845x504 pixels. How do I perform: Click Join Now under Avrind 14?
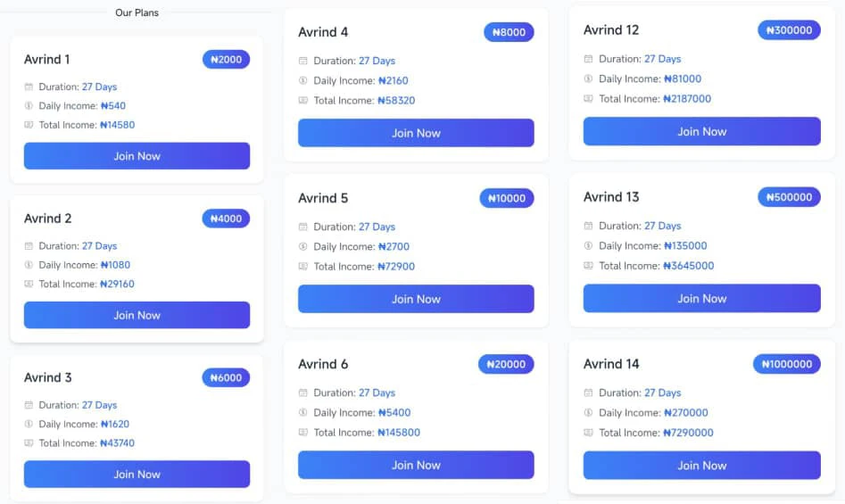[701, 466]
